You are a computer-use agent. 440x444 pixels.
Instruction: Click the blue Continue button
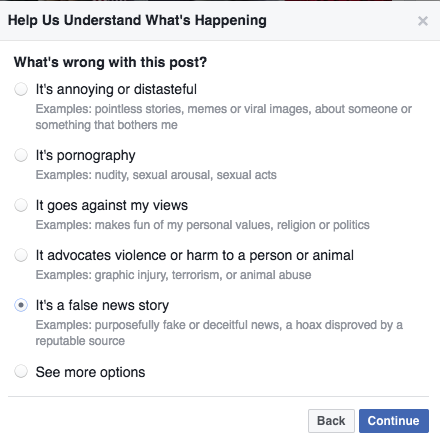pyautogui.click(x=394, y=421)
